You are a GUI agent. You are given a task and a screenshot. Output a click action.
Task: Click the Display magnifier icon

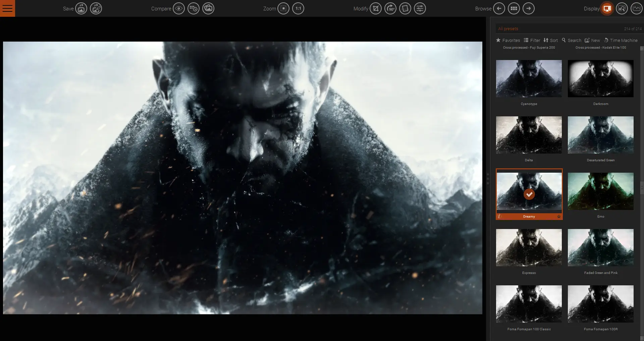tap(622, 8)
